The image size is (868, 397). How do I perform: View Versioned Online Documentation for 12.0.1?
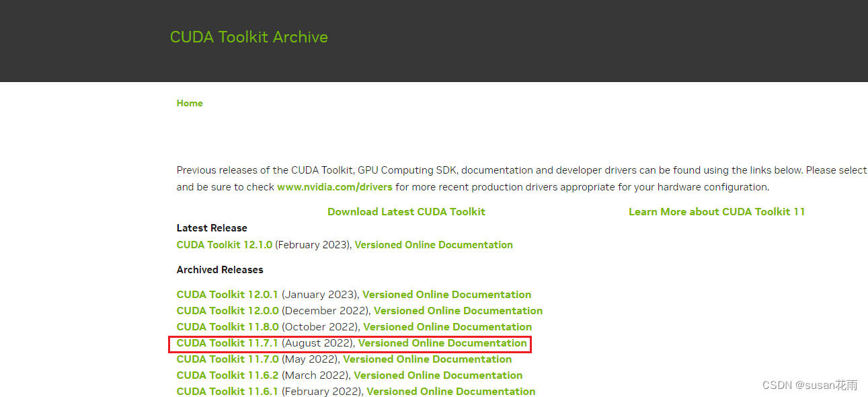pos(446,295)
